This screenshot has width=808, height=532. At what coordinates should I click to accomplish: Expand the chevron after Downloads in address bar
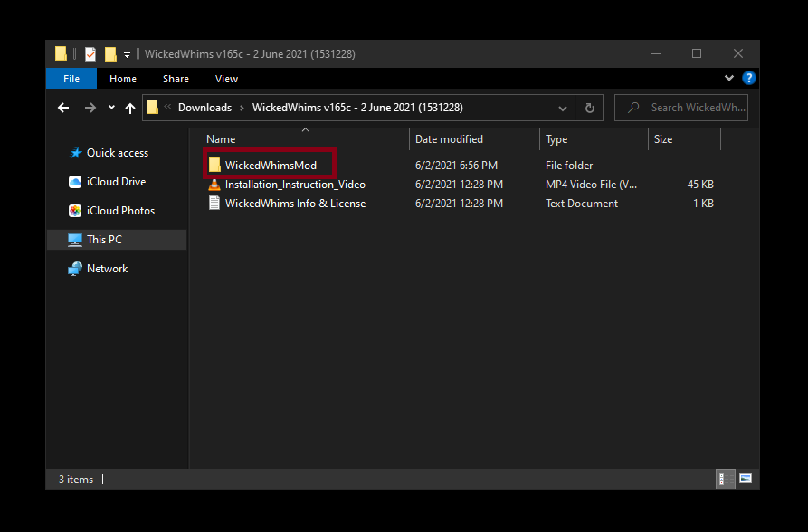242,108
